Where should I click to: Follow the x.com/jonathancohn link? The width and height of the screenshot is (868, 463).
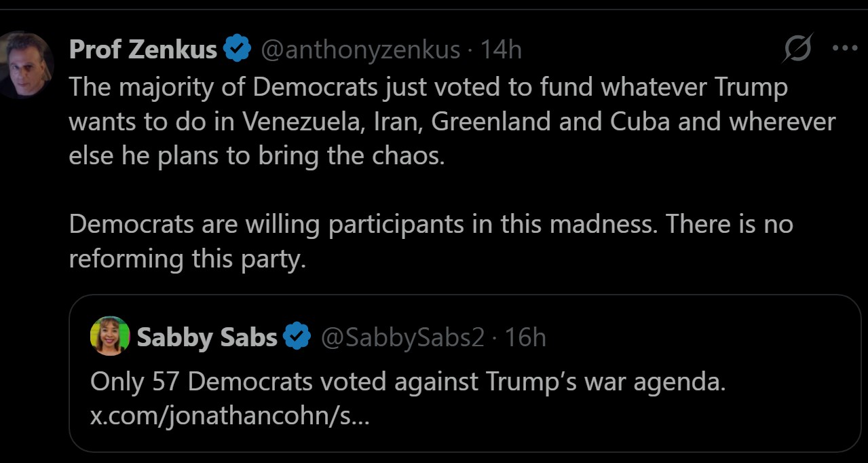pyautogui.click(x=229, y=415)
